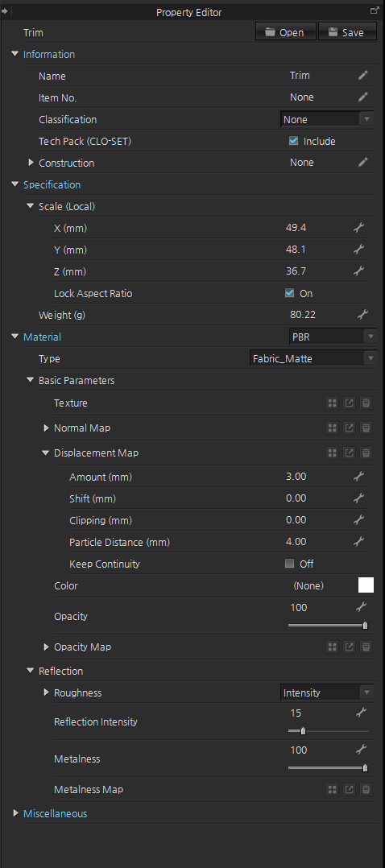Enable Keep Continuity checkbox
Screen dimensions: 385x868
pos(289,564)
